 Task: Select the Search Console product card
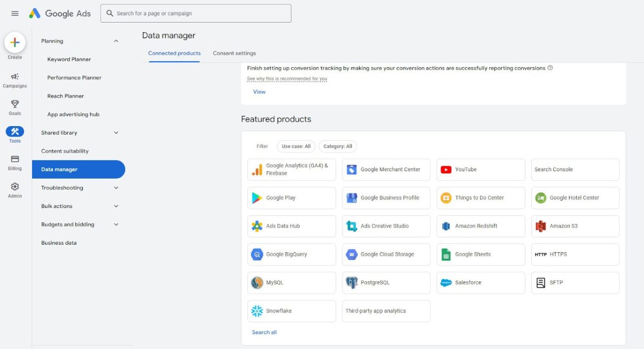pyautogui.click(x=575, y=170)
